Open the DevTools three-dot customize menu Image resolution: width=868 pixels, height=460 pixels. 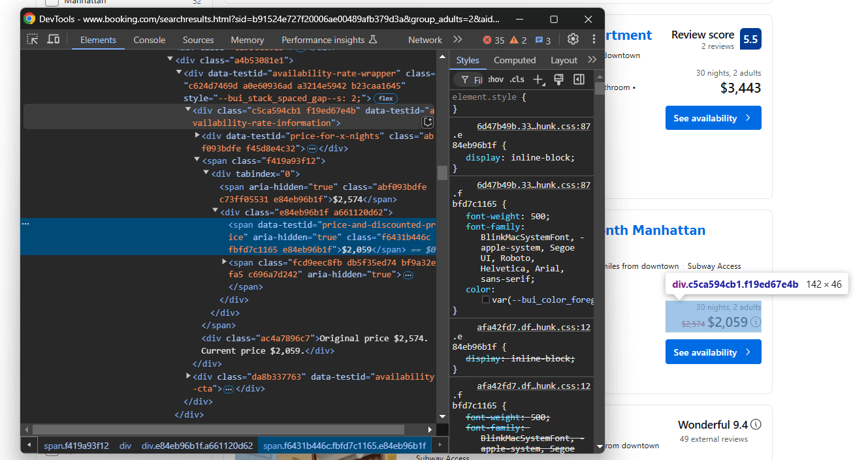[x=594, y=40]
